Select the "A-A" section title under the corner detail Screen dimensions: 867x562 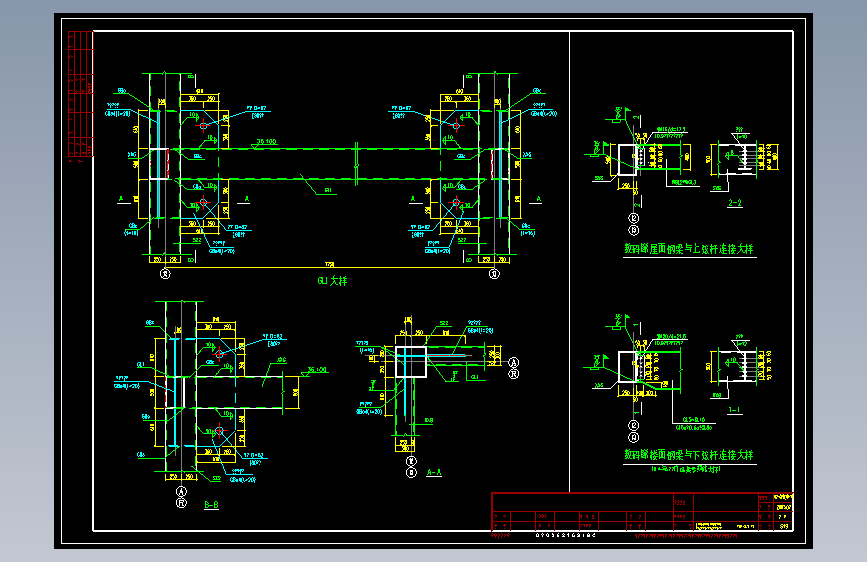pos(434,472)
